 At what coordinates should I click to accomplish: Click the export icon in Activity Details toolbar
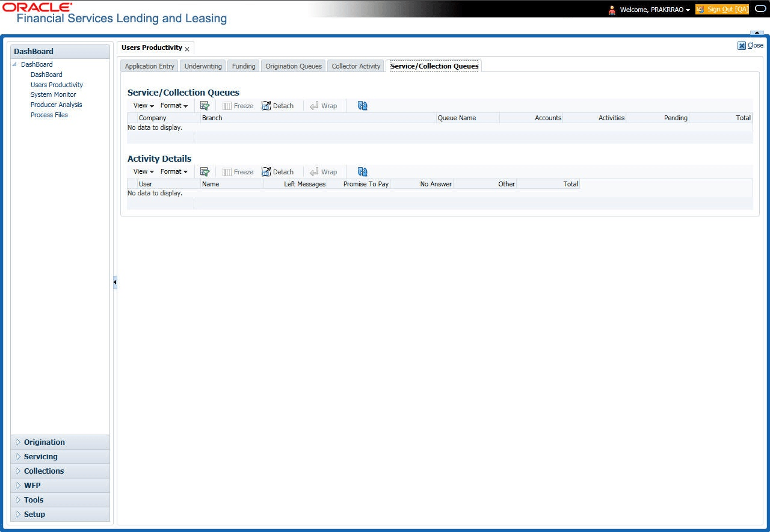[x=205, y=172]
